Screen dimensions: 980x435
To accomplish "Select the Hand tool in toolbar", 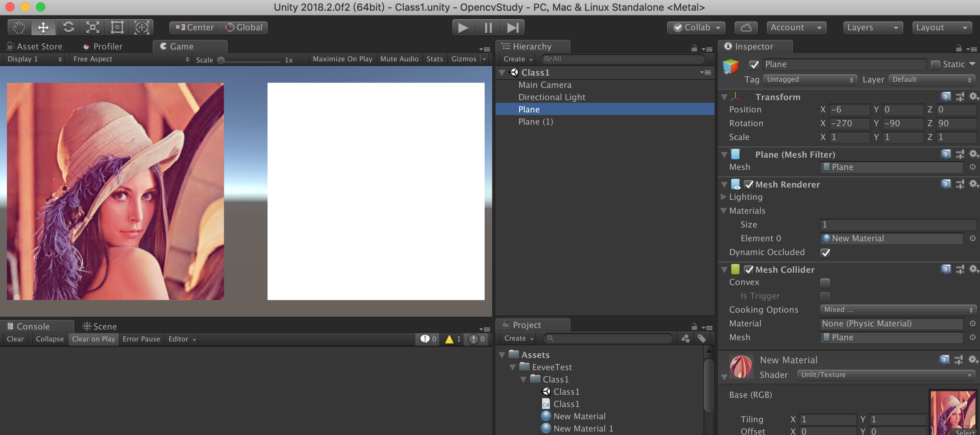I will click(19, 27).
